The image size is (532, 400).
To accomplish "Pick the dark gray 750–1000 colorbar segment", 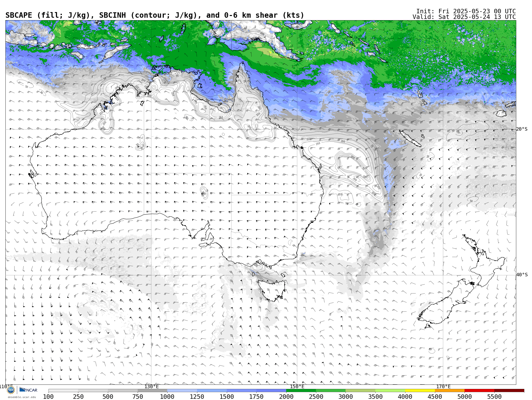I will (x=152, y=391).
